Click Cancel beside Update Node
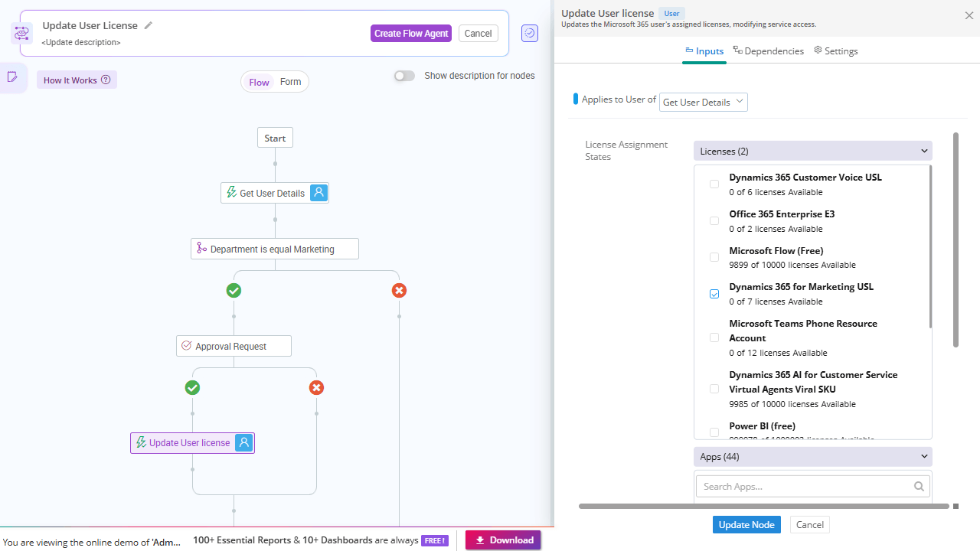The height and width of the screenshot is (551, 980). pos(809,524)
